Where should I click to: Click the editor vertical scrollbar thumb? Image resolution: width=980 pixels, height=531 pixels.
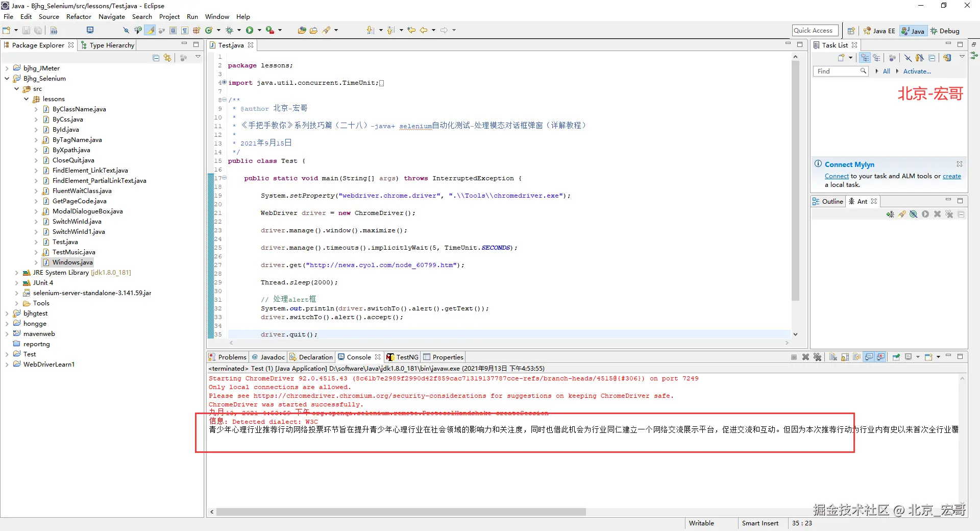pyautogui.click(x=795, y=181)
